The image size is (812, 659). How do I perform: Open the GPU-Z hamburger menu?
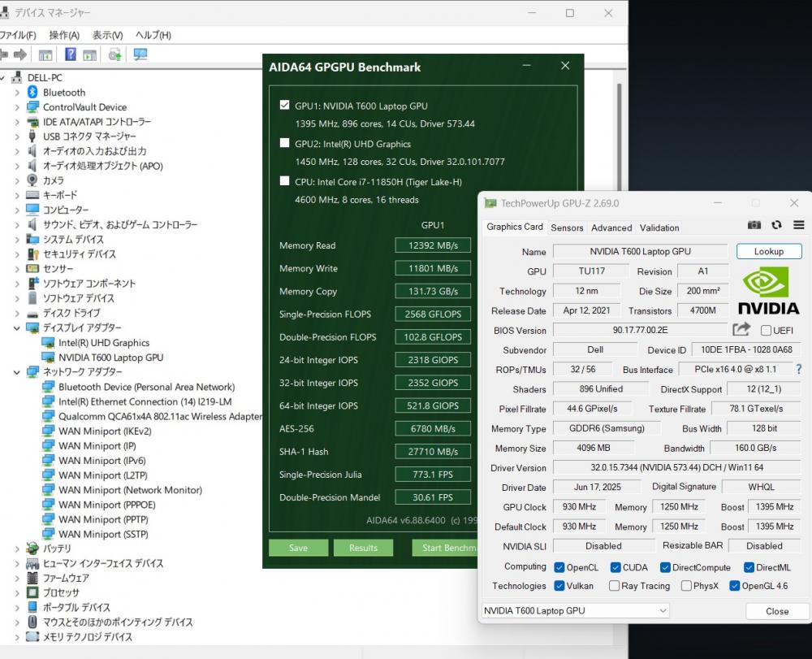[798, 225]
